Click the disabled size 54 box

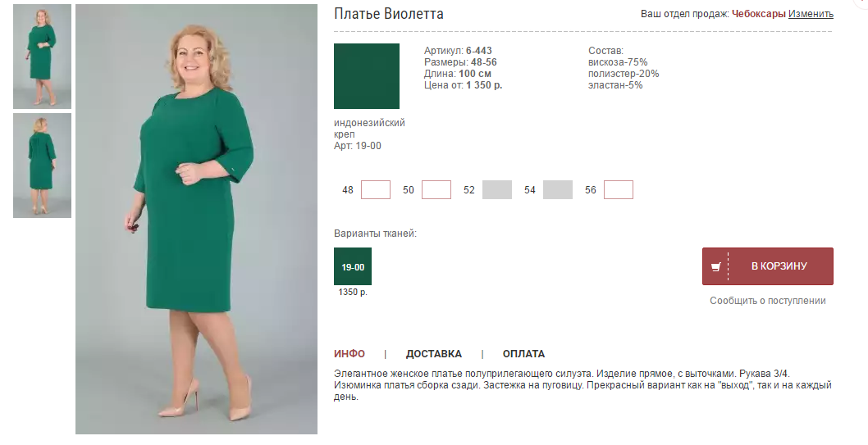[557, 189]
